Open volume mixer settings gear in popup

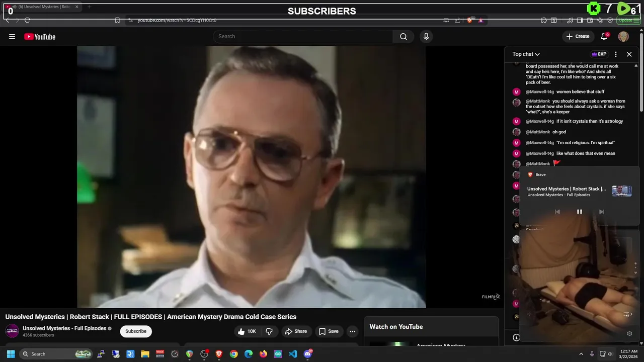(629, 333)
